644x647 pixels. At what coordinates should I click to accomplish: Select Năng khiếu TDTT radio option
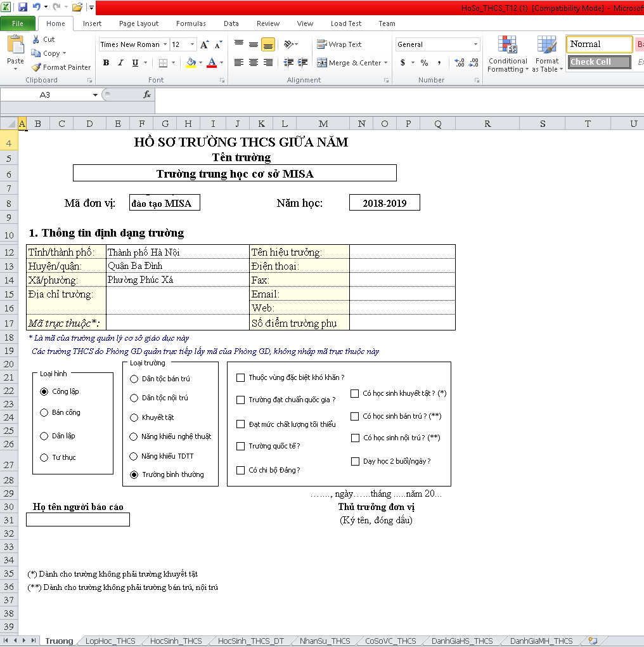pyautogui.click(x=134, y=456)
